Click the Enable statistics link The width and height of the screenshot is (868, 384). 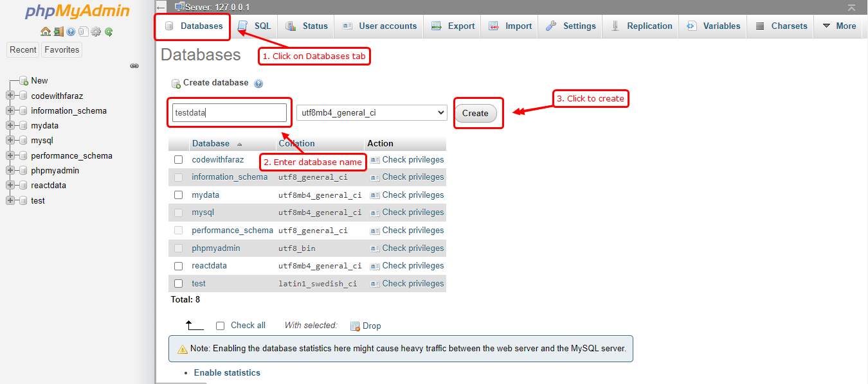(227, 373)
